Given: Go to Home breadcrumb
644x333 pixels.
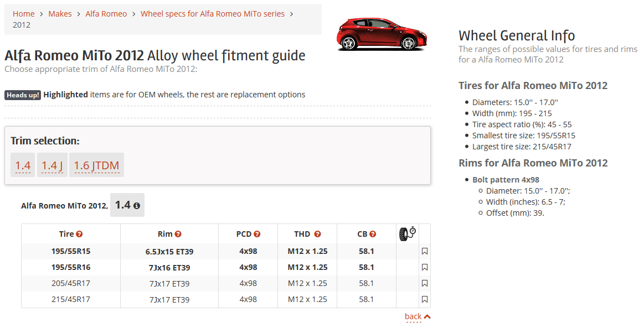Looking at the screenshot, I should pyautogui.click(x=23, y=14).
